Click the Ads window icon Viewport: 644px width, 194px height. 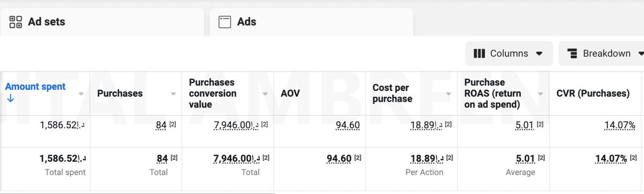pyautogui.click(x=225, y=22)
